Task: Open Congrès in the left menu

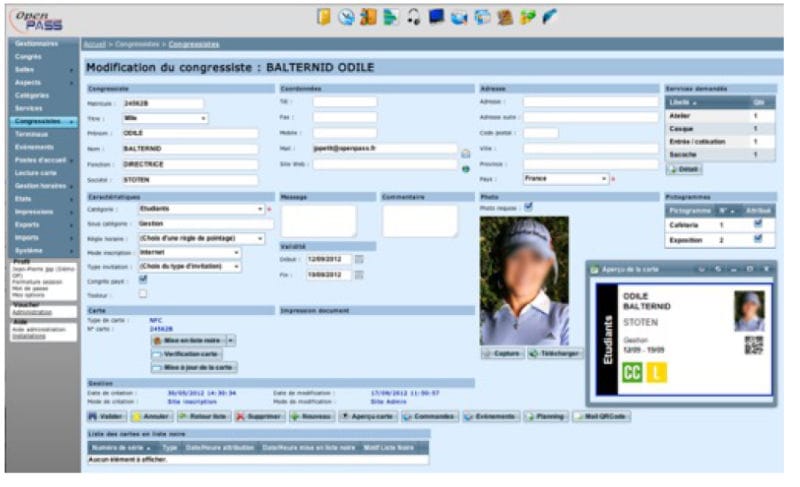Action: [x=29, y=57]
